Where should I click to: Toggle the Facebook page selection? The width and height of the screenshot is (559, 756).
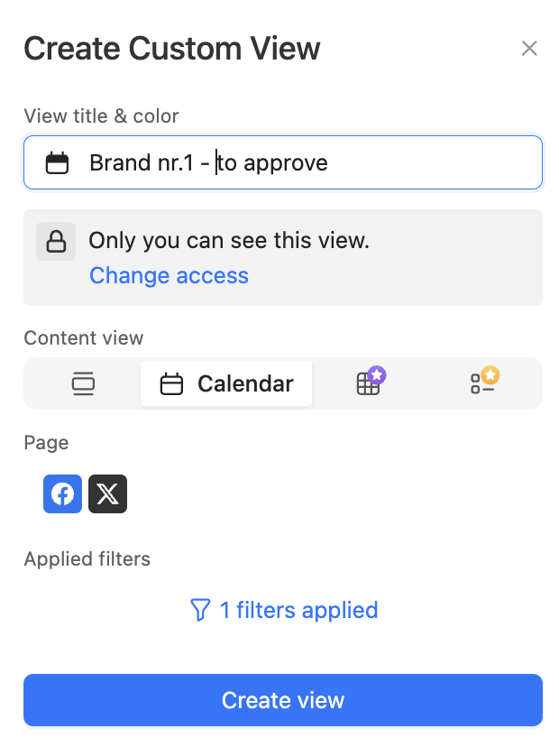pos(62,493)
